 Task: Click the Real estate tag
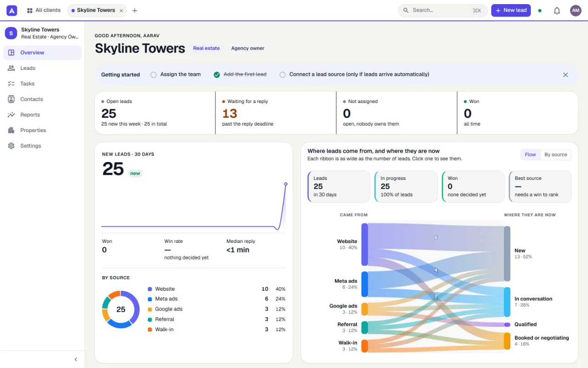(206, 48)
